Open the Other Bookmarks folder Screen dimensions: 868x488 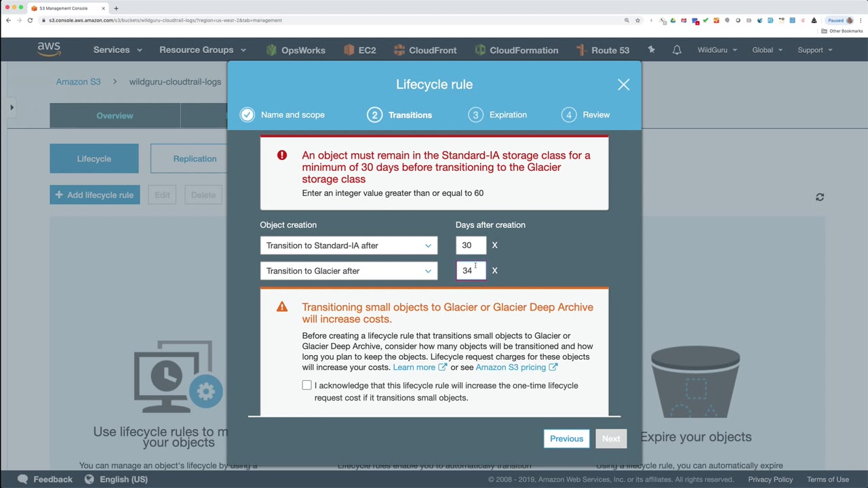[842, 31]
